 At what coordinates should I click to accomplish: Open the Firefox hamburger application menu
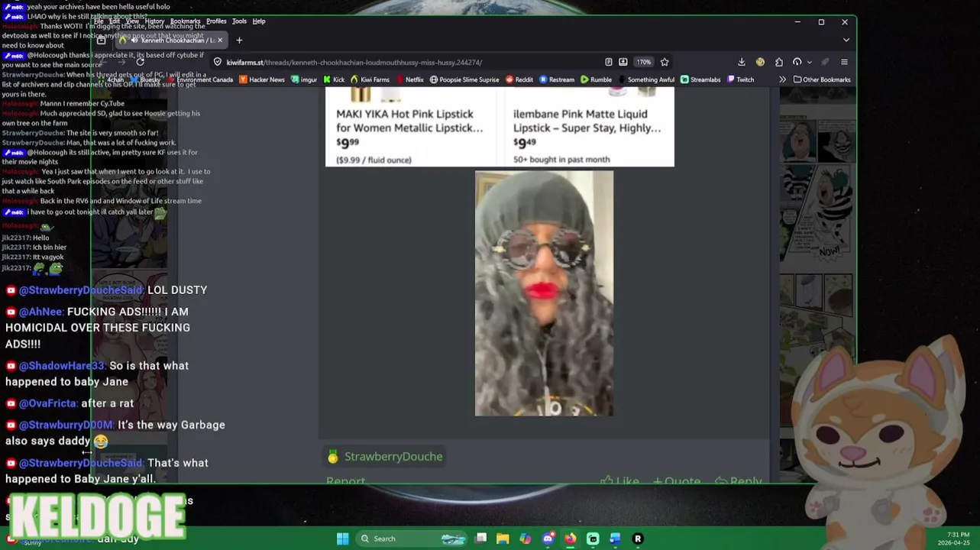pos(844,62)
